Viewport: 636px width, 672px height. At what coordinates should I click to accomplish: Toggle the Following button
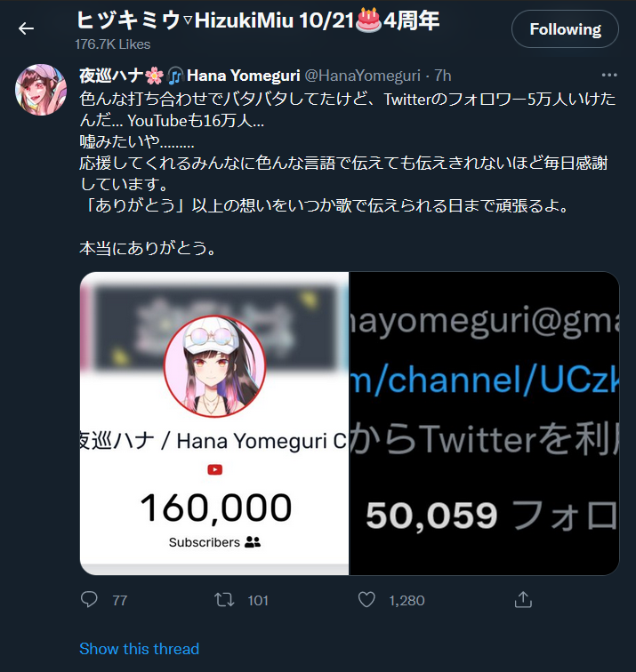click(565, 29)
